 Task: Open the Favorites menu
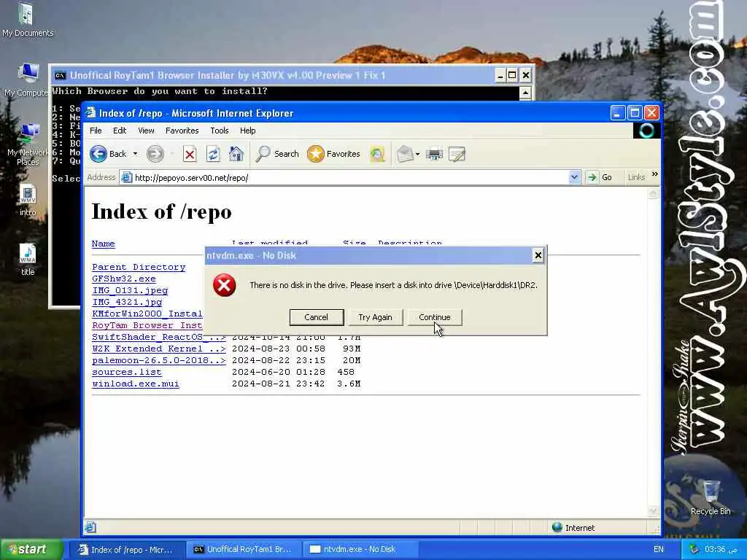click(182, 131)
